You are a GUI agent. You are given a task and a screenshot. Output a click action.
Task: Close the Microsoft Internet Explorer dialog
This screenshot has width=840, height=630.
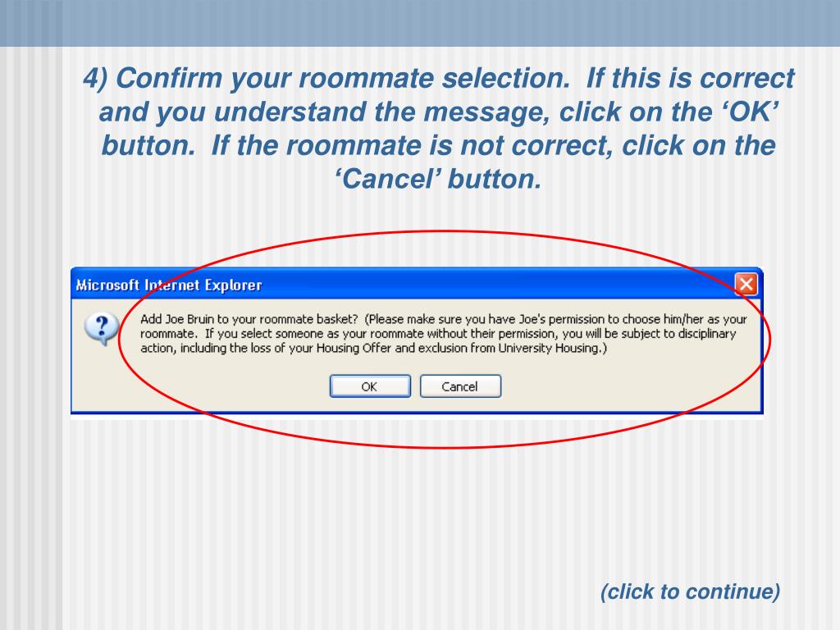coord(746,284)
